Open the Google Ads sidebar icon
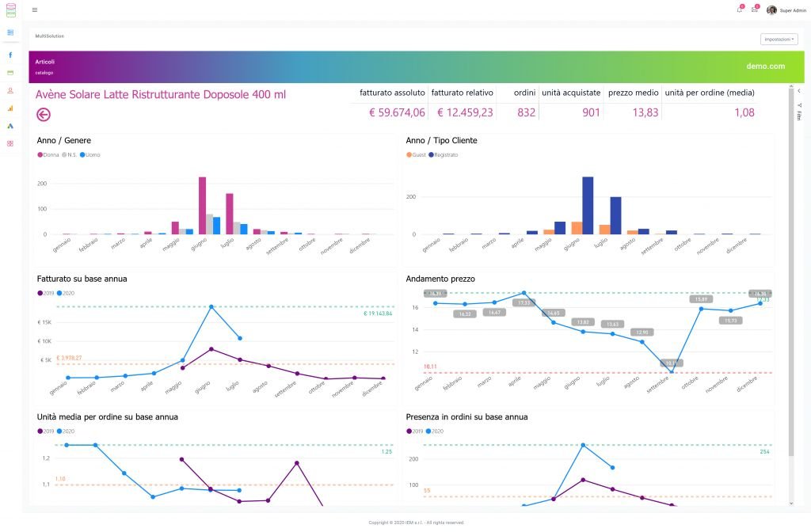This screenshot has height=532, width=811. 10,126
